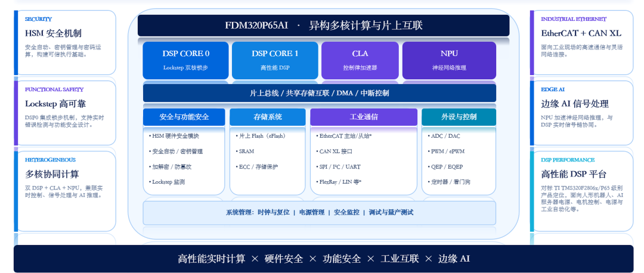
Task: Select the HSM 安全机制 card
Action: (x=65, y=43)
